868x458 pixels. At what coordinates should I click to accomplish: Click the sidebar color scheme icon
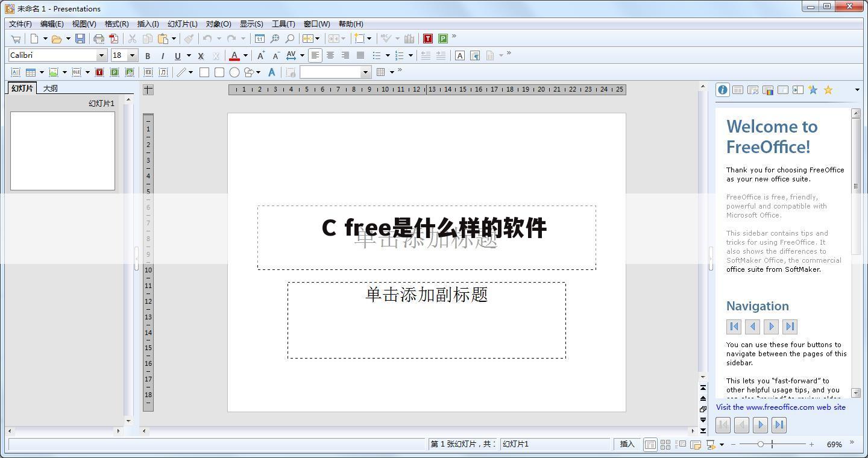click(x=768, y=90)
